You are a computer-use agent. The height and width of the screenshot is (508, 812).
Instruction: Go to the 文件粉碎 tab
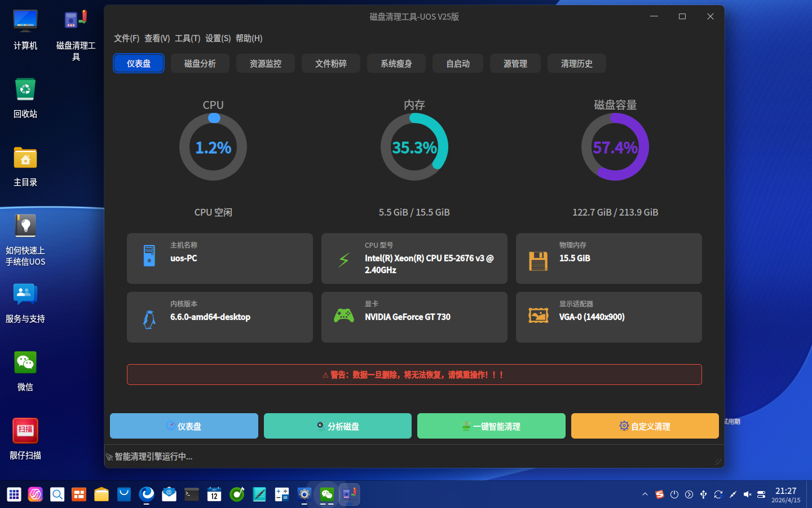(x=331, y=63)
